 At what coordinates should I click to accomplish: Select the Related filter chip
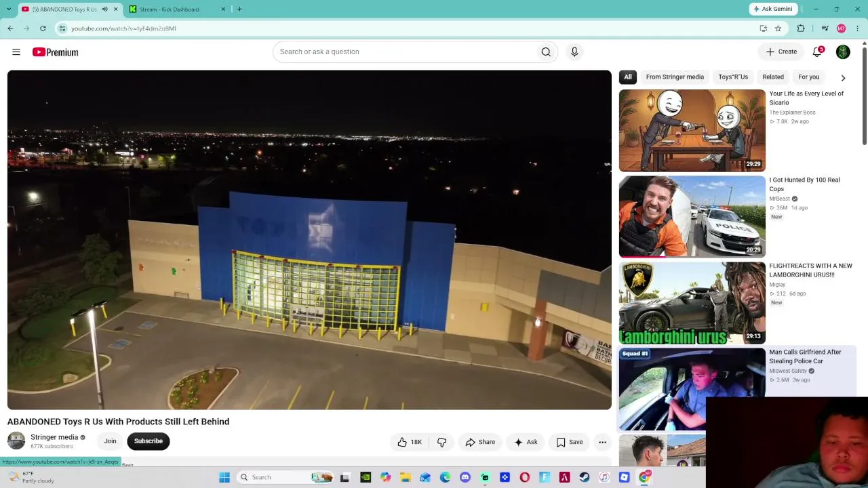click(773, 77)
